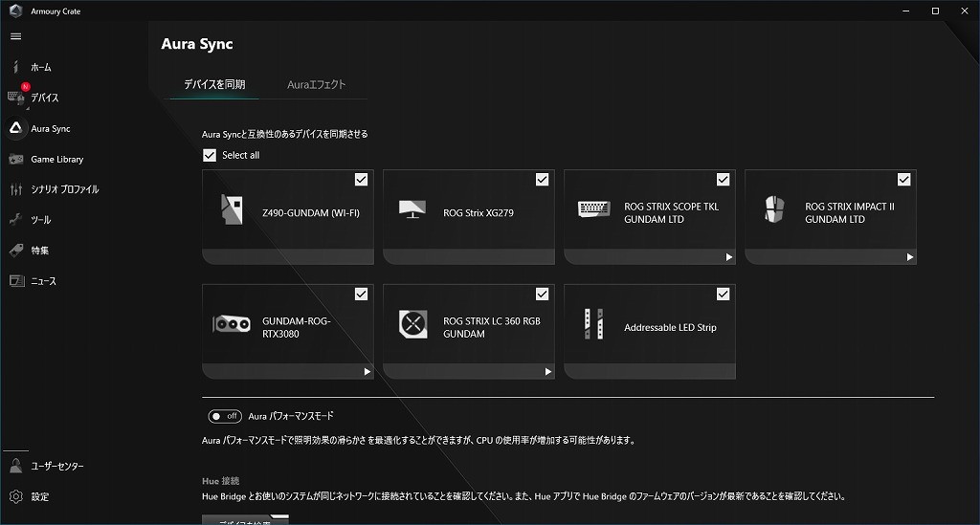Open ニュース via the news icon
Viewport: 980px width, 525px height.
point(16,281)
